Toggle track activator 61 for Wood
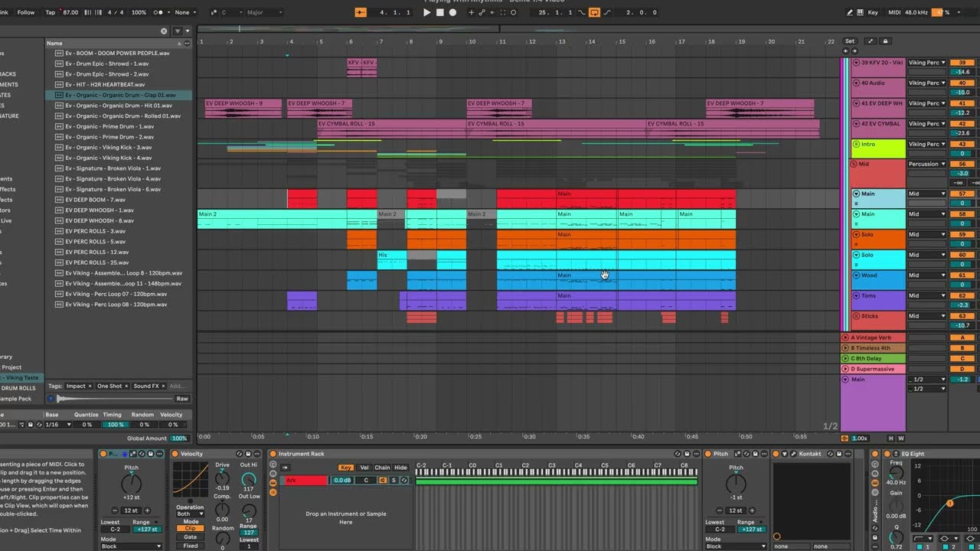Image resolution: width=980 pixels, height=551 pixels. (962, 275)
